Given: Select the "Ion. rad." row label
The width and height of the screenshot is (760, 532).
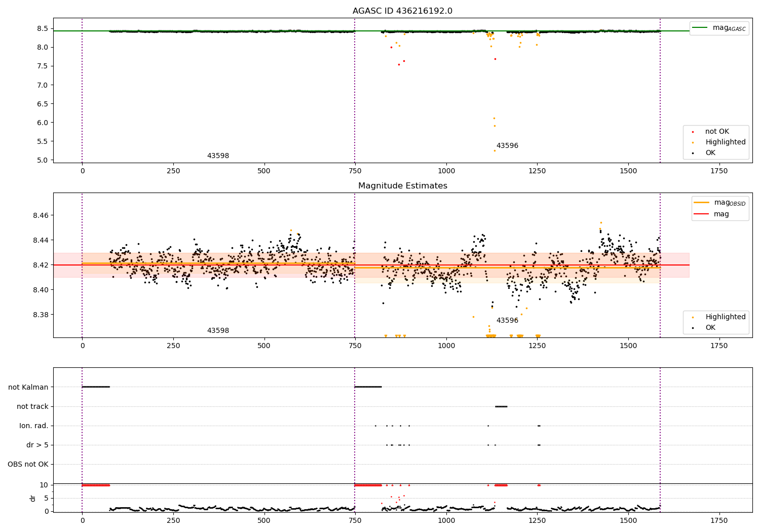Looking at the screenshot, I should click(34, 426).
